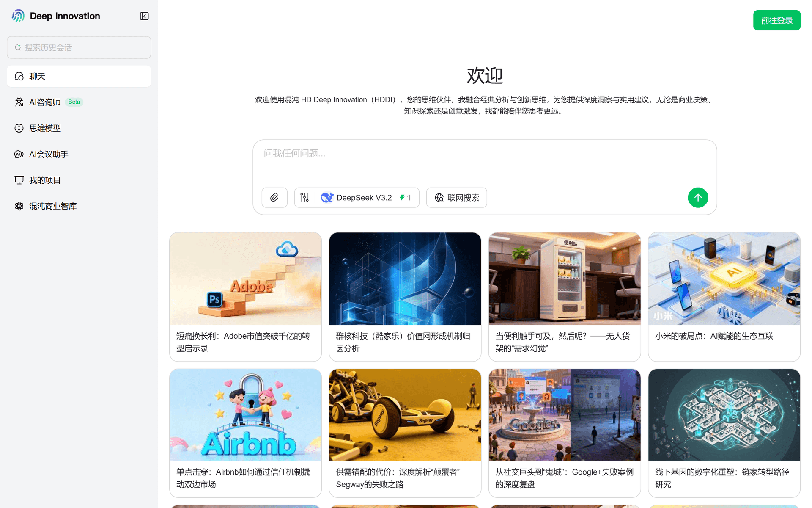Click the search icon in history search box
This screenshot has width=812, height=508.
[x=18, y=47]
